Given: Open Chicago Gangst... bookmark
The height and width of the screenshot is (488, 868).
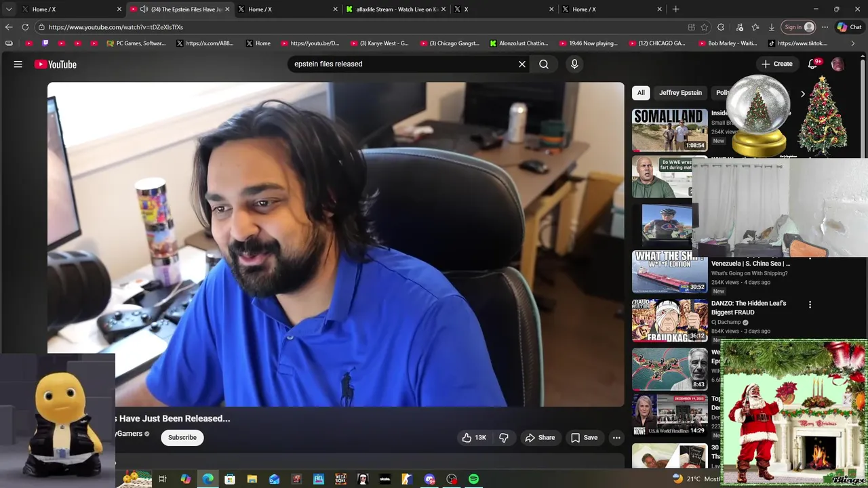Looking at the screenshot, I should pos(450,43).
